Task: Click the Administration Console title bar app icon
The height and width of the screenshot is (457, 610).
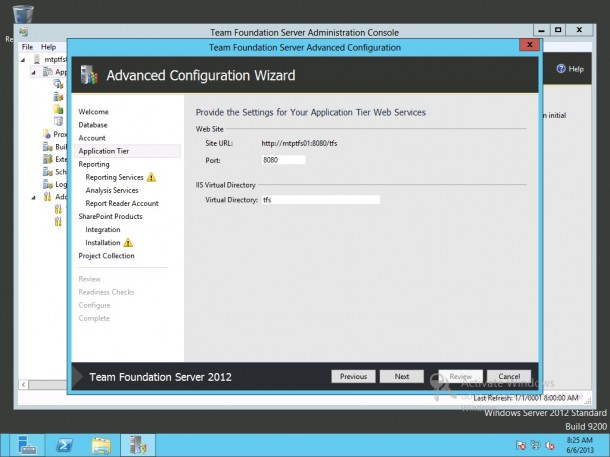Action: 24,32
